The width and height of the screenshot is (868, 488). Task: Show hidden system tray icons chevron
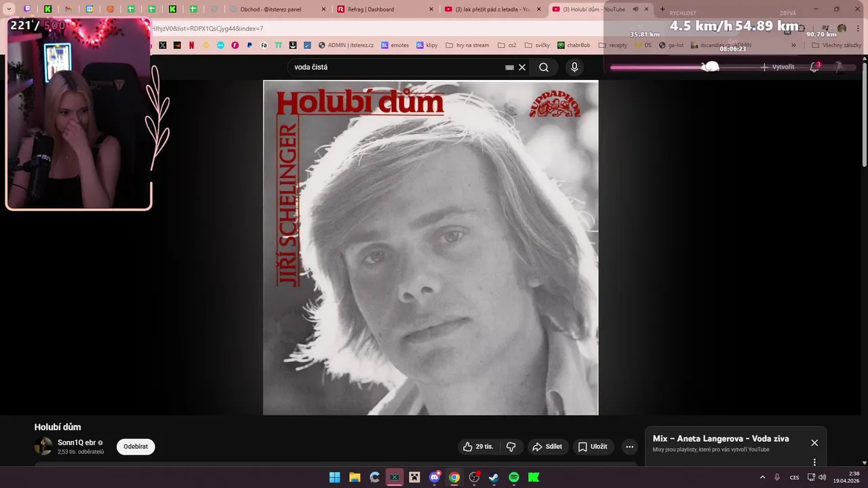762,477
